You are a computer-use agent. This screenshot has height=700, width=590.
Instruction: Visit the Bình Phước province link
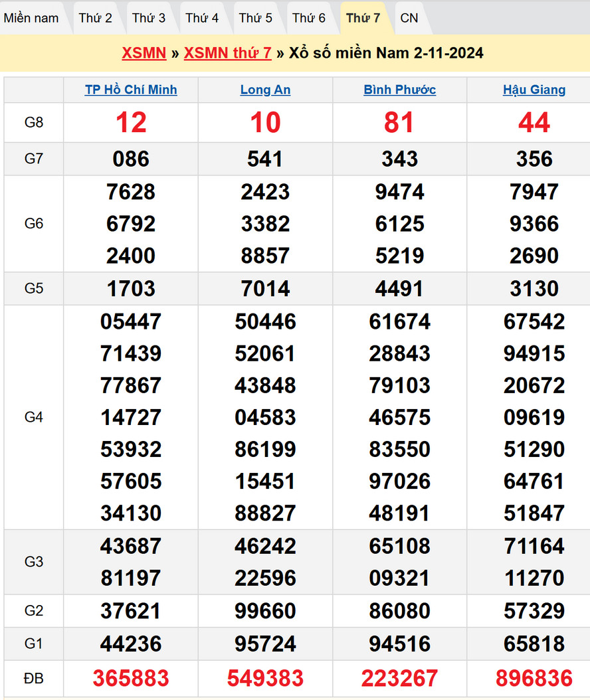click(x=399, y=90)
